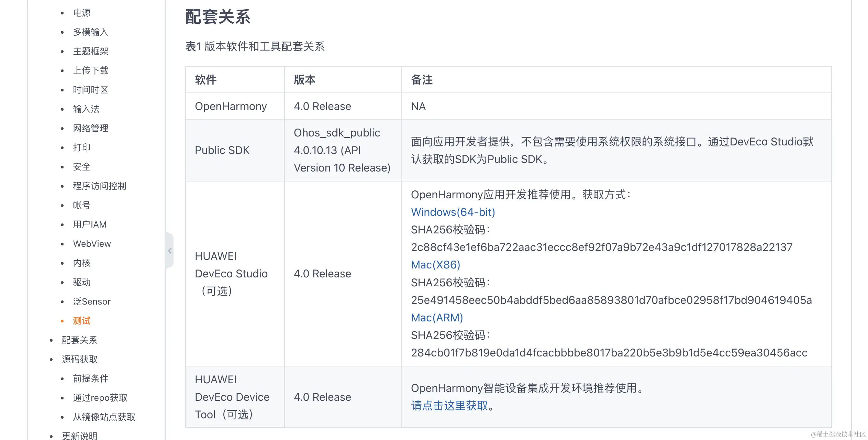This screenshot has height=440, width=868.
Task: Collapse the sidebar with the chevron handle
Action: [x=170, y=251]
